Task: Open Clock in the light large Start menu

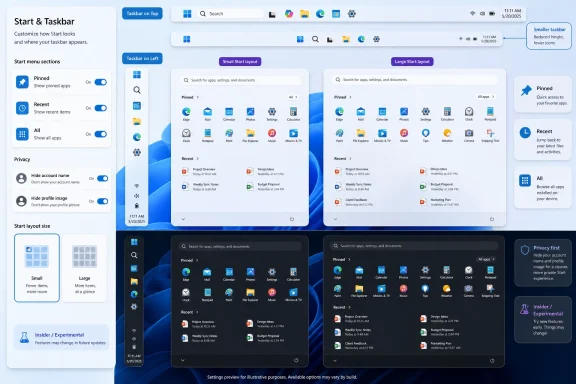Action: (469, 114)
